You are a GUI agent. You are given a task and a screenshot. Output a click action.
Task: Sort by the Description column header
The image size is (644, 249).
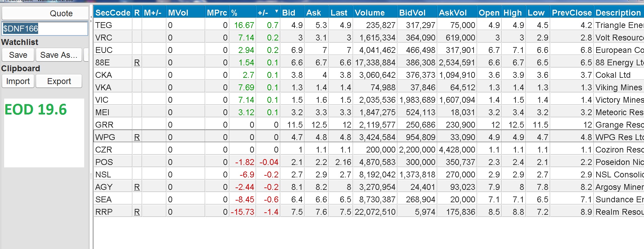[x=619, y=13]
